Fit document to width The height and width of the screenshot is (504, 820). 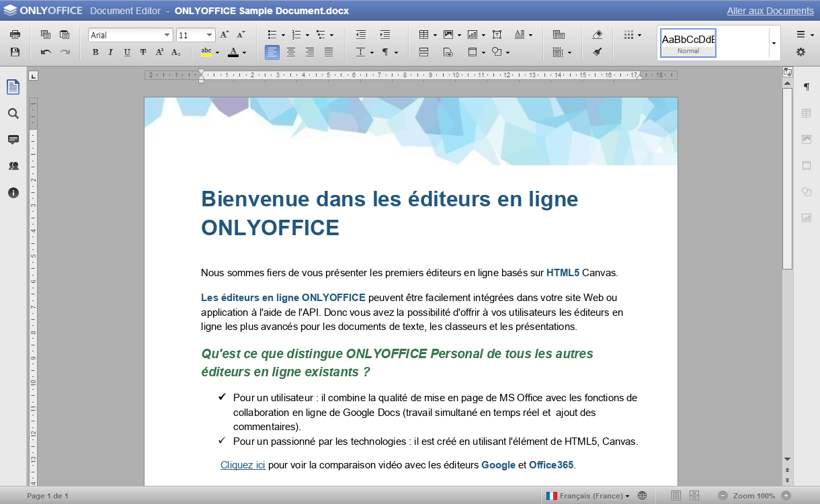click(x=694, y=496)
